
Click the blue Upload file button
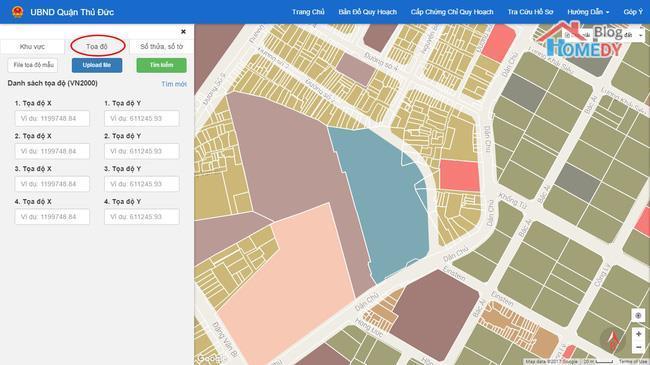click(97, 65)
